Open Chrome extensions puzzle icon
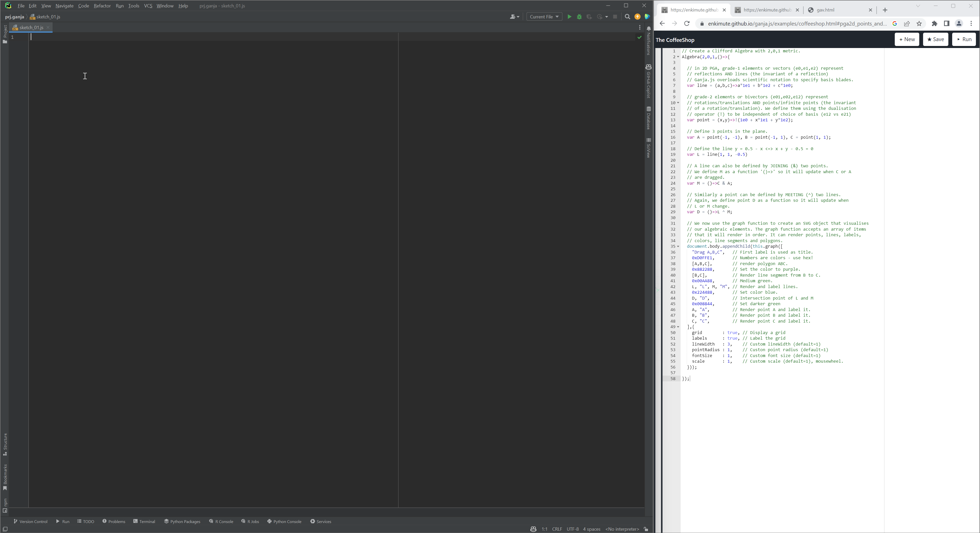 tap(934, 23)
